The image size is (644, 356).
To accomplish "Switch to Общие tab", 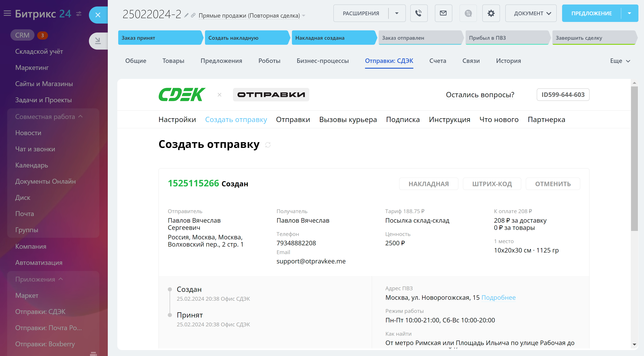I will point(136,61).
